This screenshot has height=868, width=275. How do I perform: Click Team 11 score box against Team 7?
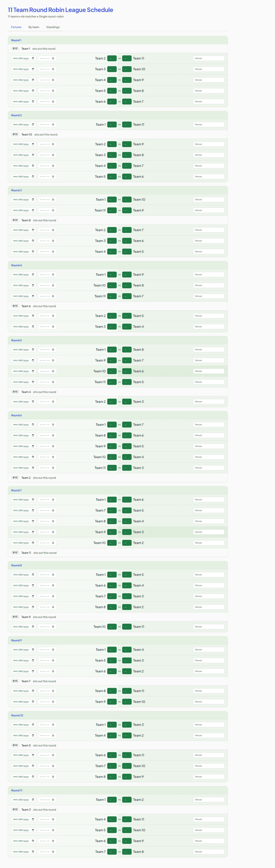pyautogui.click(x=112, y=296)
